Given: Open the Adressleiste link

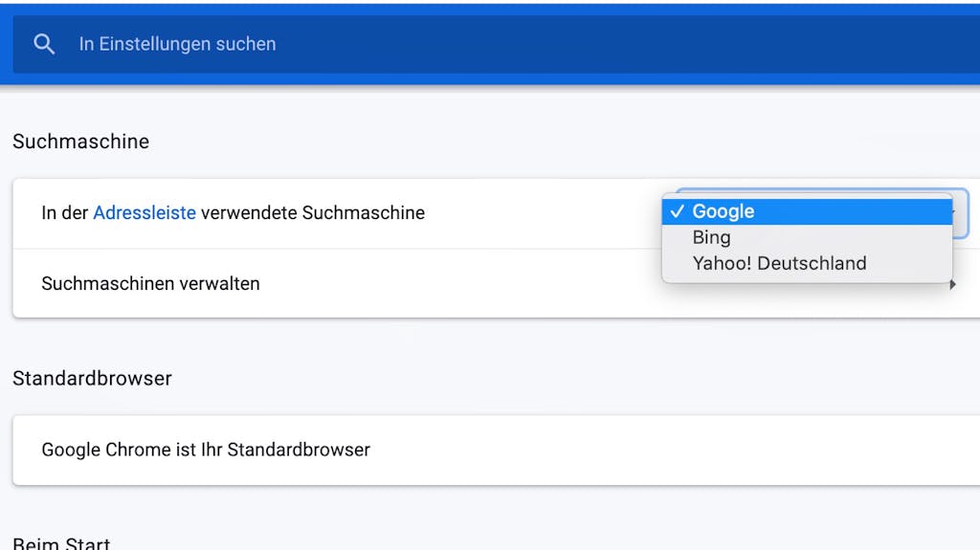Looking at the screenshot, I should point(145,212).
